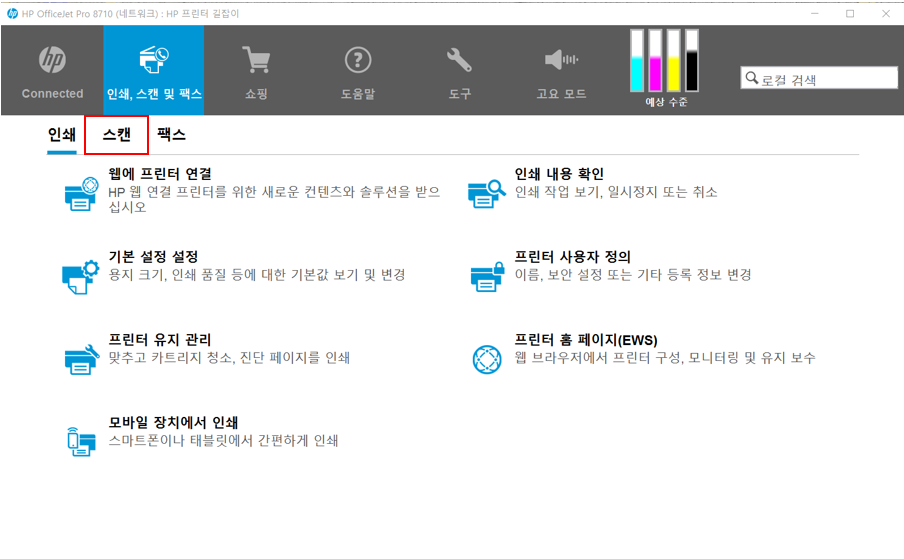Click the 기본 설정 설정 gear printer icon
904x559 pixels.
tap(81, 277)
